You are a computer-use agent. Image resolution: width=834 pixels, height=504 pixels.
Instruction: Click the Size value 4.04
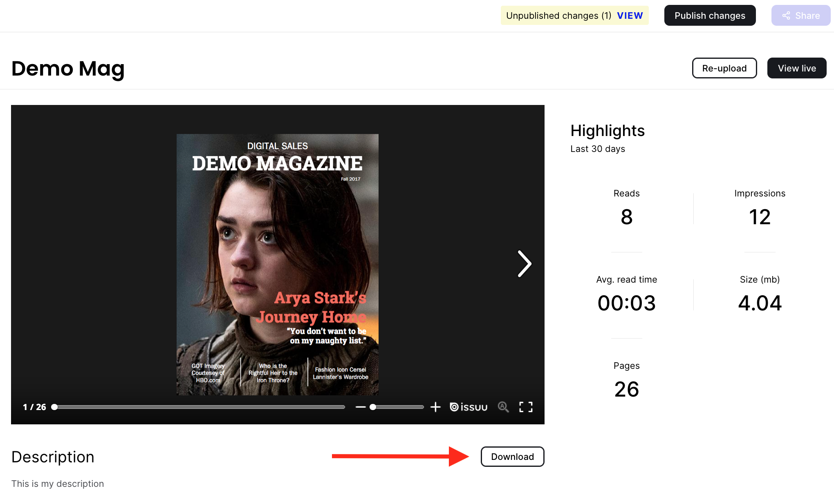[x=760, y=303]
